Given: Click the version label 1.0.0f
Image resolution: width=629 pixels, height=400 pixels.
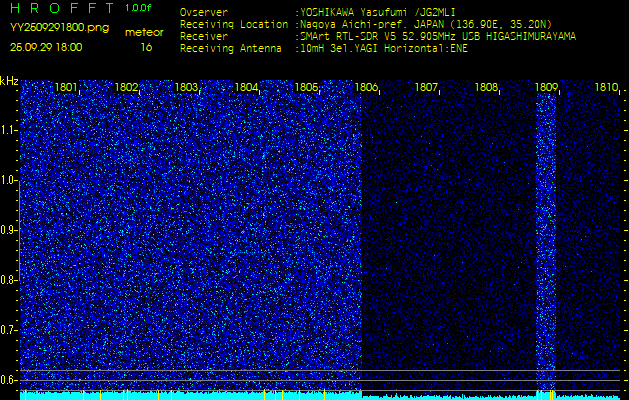Looking at the screenshot, I should 138,8.
